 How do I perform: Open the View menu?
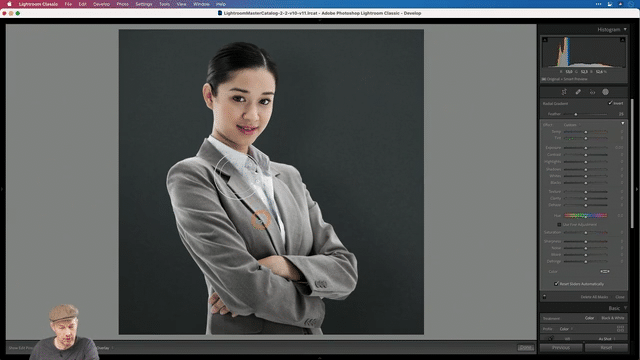click(181, 4)
